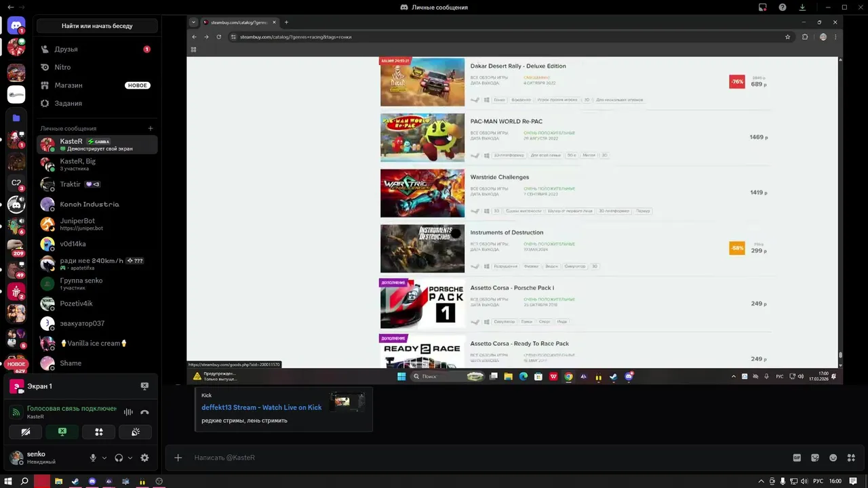Open Discord help question mark icon
This screenshot has width=868, height=488.
783,7
